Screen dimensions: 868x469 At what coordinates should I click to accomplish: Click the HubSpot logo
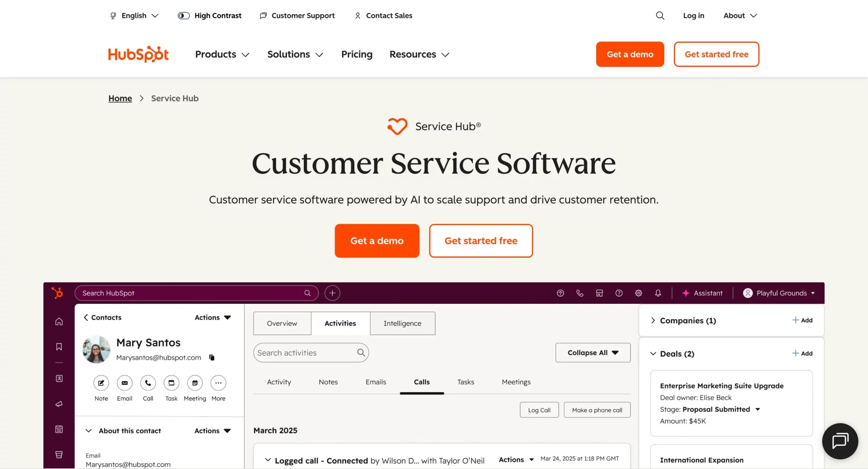pyautogui.click(x=138, y=54)
